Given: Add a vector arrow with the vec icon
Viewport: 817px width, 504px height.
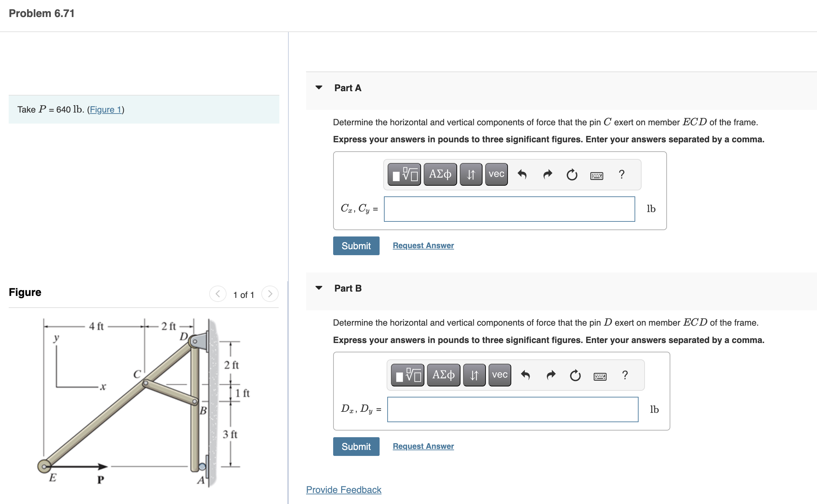Looking at the screenshot, I should pyautogui.click(x=496, y=174).
